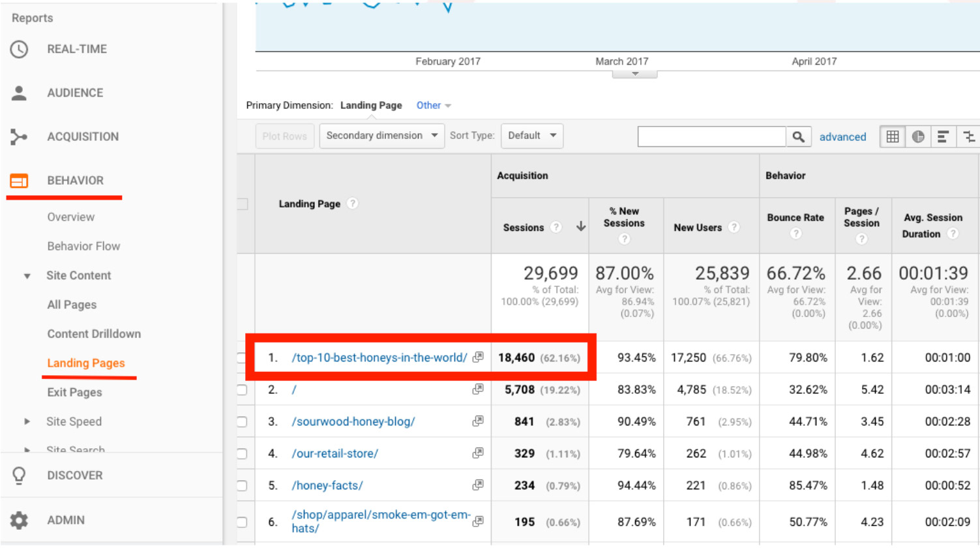Click the search magnifier button

798,137
